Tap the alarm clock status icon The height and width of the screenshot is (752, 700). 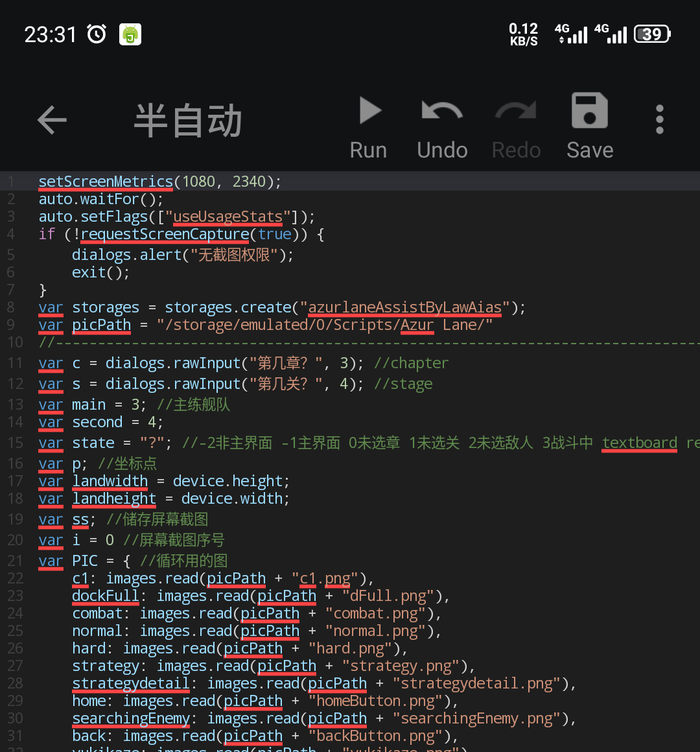[97, 34]
